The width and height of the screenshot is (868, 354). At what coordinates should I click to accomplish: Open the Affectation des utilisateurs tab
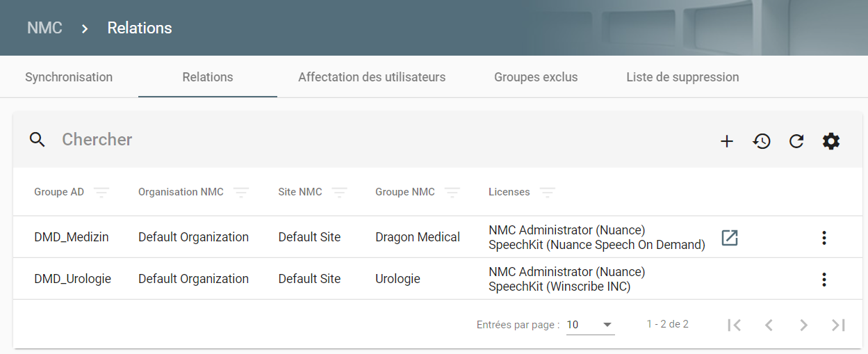(372, 77)
